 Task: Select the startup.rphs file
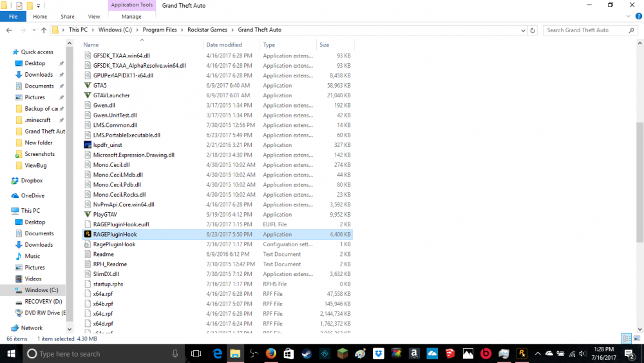(108, 284)
